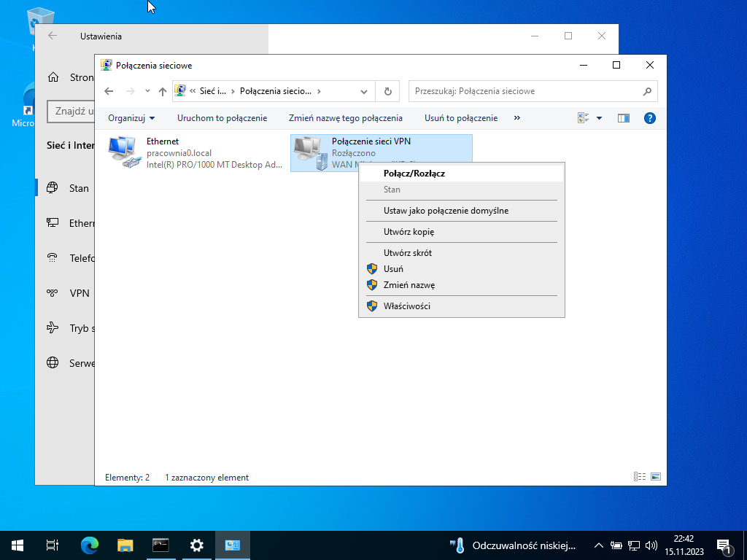The image size is (747, 560).
Task: Show hidden system tray icons
Action: click(x=599, y=545)
